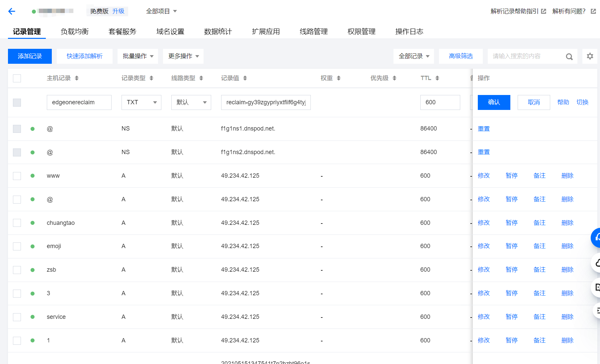
Task: Open the 扩展应用 tab
Action: pos(266,32)
